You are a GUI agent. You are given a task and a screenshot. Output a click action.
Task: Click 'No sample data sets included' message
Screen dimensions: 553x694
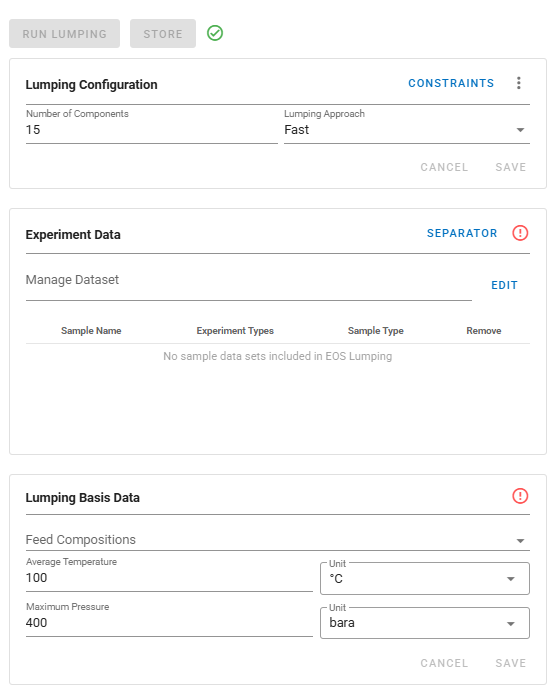tap(278, 356)
